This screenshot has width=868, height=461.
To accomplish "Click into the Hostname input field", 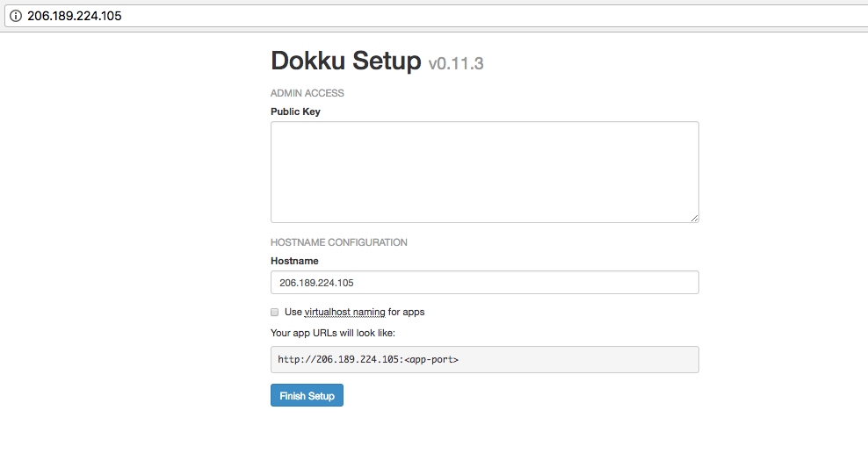I will point(484,283).
